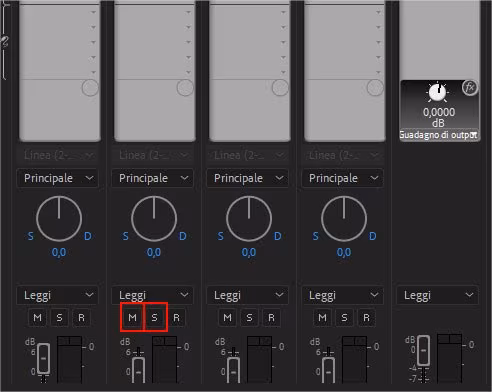
Task: Click the third track's 0,0 pan value
Action: pyautogui.click(x=249, y=252)
